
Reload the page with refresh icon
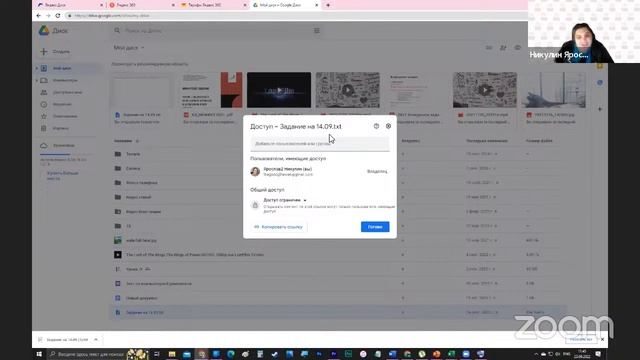point(58,16)
